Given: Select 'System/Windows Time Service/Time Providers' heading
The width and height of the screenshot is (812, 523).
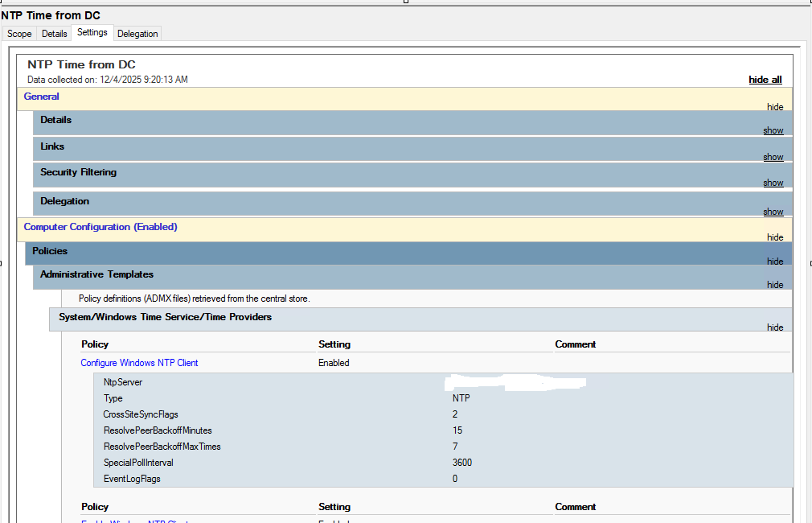Looking at the screenshot, I should point(165,317).
